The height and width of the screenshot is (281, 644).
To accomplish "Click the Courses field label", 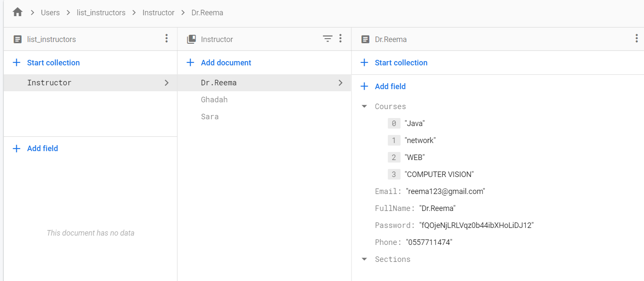I will click(390, 106).
